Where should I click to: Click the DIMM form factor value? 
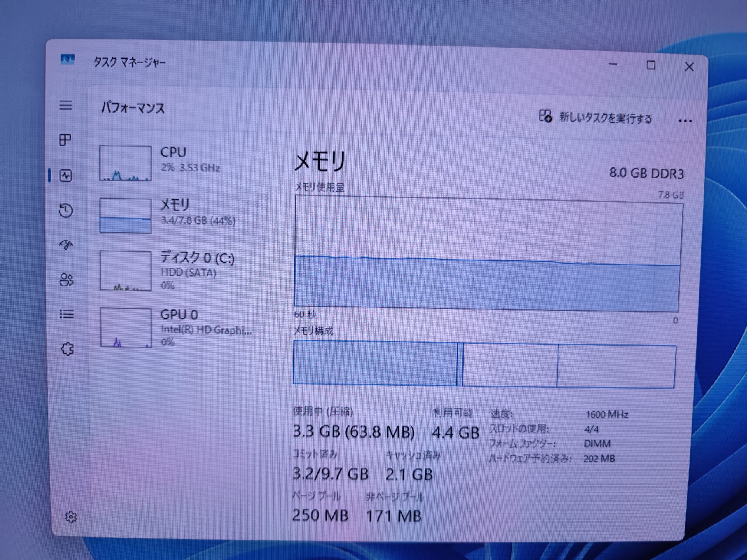coord(597,444)
